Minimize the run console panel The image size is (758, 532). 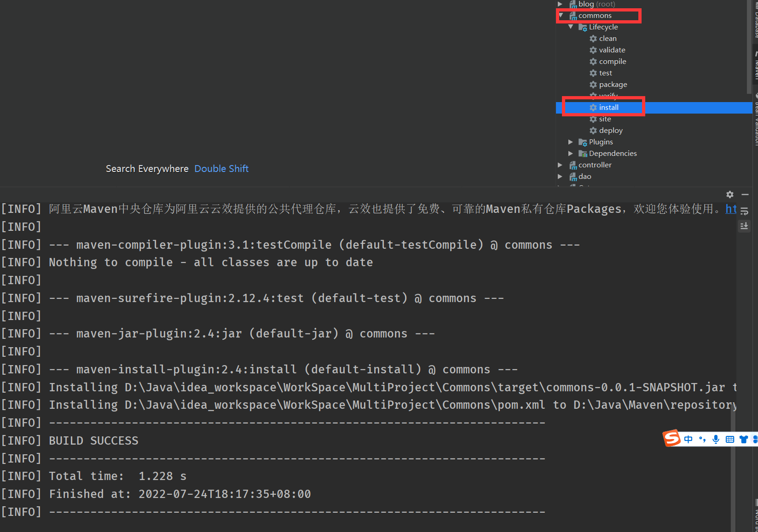tap(745, 194)
